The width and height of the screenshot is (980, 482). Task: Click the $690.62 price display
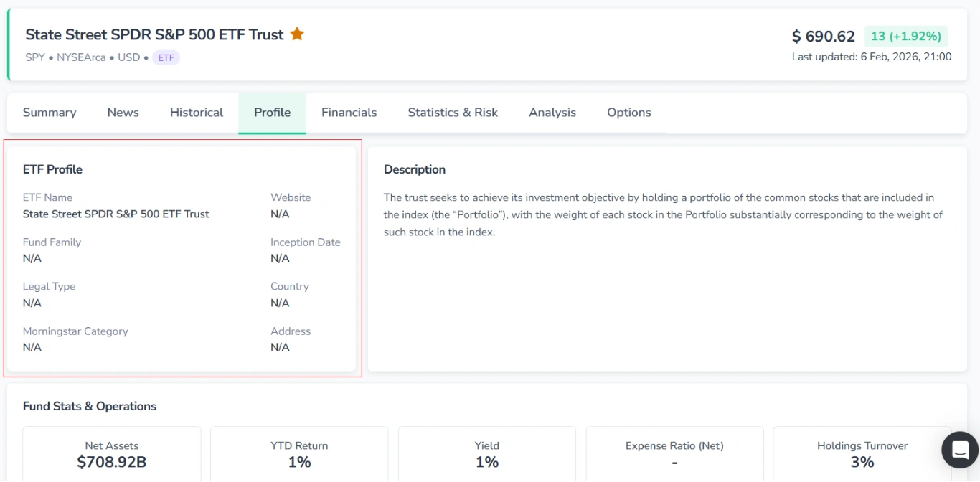(823, 35)
